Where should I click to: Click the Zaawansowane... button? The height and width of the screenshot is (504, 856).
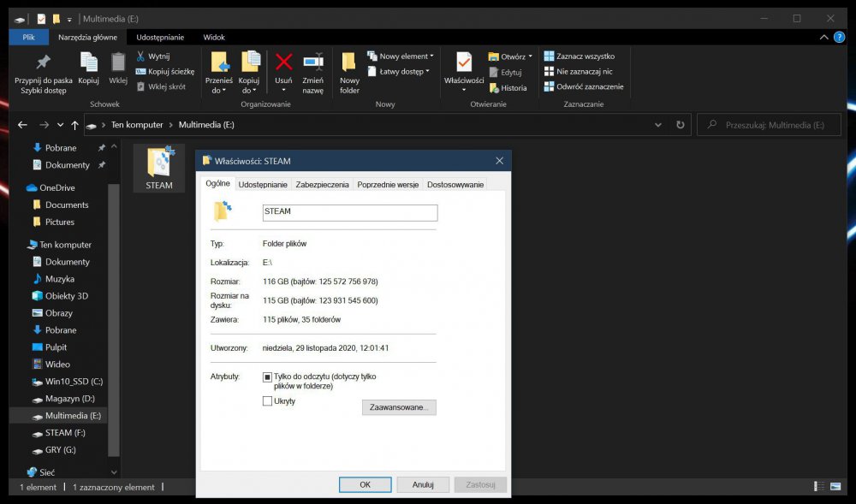[399, 407]
